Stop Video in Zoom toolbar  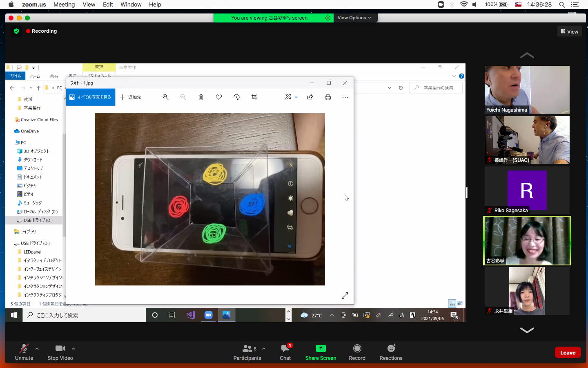tap(60, 352)
